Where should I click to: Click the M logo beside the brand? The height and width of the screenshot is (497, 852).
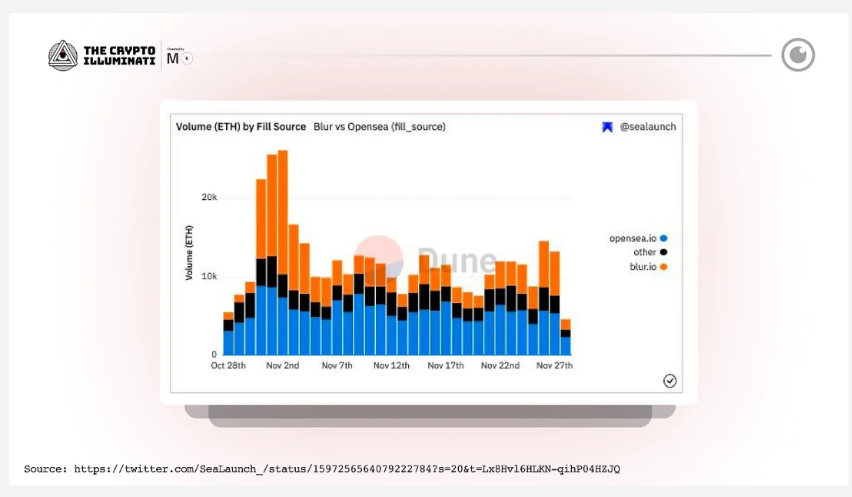pos(173,58)
